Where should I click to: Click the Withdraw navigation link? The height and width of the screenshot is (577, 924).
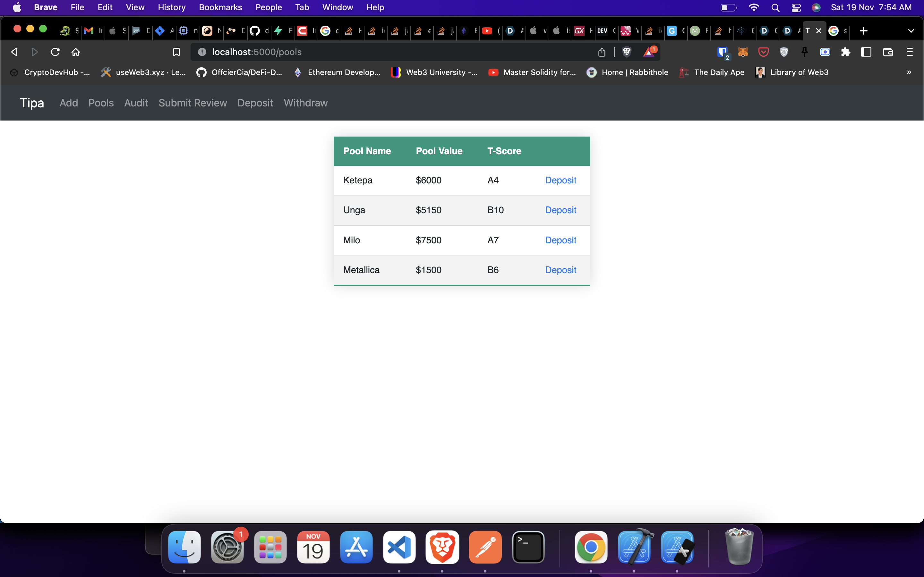pos(305,103)
